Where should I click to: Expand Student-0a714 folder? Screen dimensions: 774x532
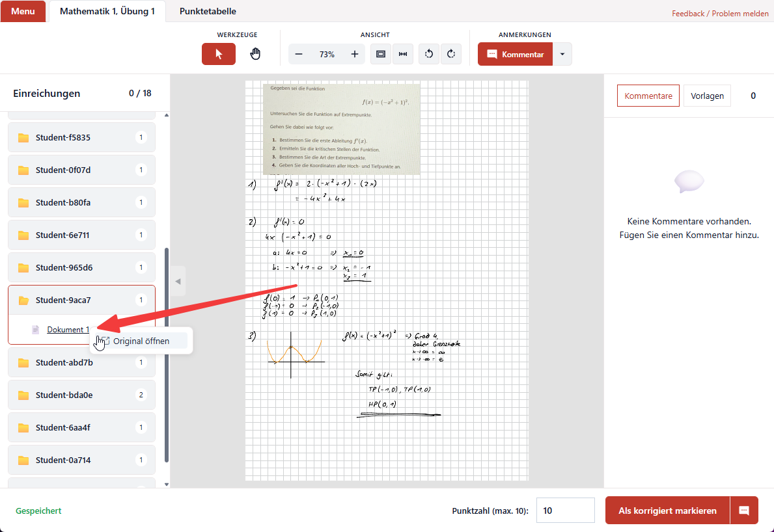pyautogui.click(x=81, y=460)
